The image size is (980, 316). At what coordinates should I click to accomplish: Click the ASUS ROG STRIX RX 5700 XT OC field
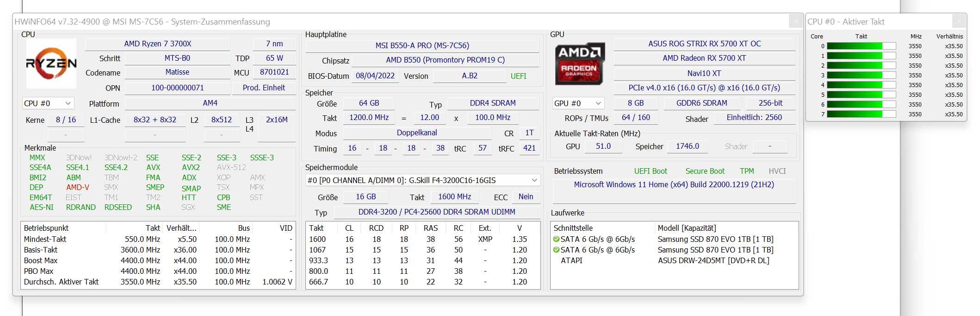point(704,44)
